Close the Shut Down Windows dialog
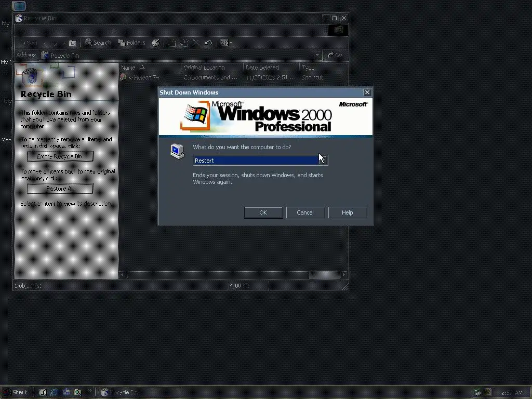Image resolution: width=532 pixels, height=399 pixels. pyautogui.click(x=367, y=92)
